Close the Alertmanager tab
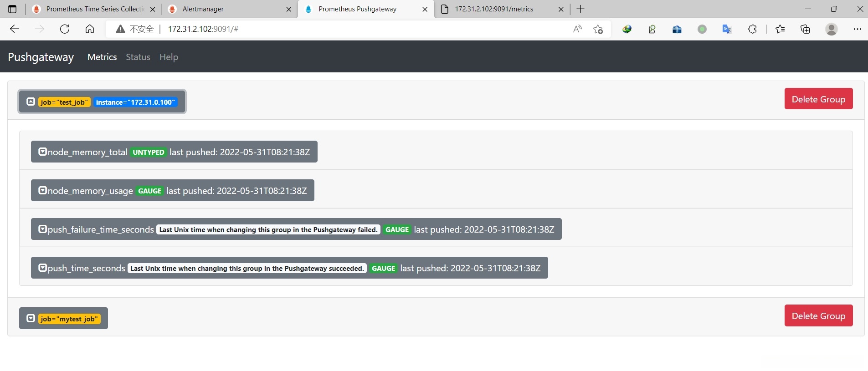868x371 pixels. 289,9
